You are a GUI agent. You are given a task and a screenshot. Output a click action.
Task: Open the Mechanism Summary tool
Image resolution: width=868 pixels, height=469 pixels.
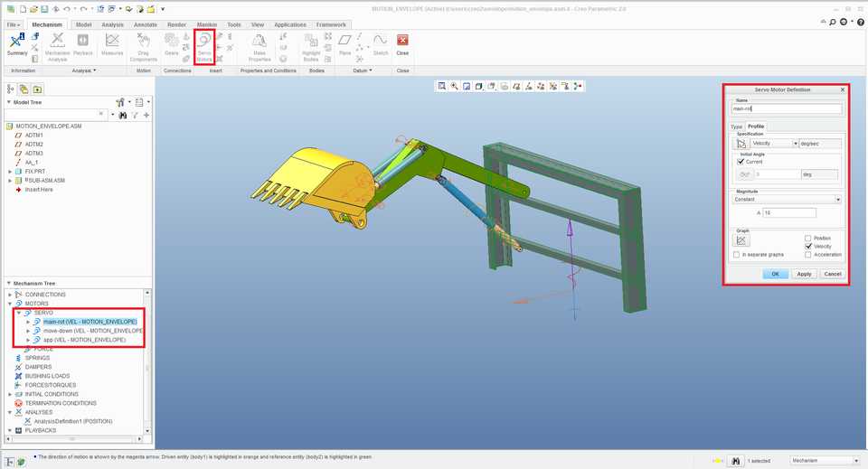17,44
